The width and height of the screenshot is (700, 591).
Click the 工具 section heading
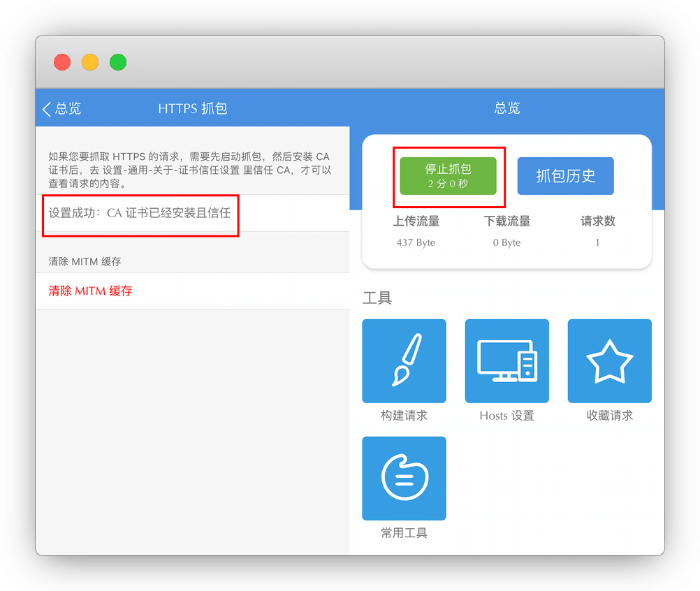(x=377, y=298)
